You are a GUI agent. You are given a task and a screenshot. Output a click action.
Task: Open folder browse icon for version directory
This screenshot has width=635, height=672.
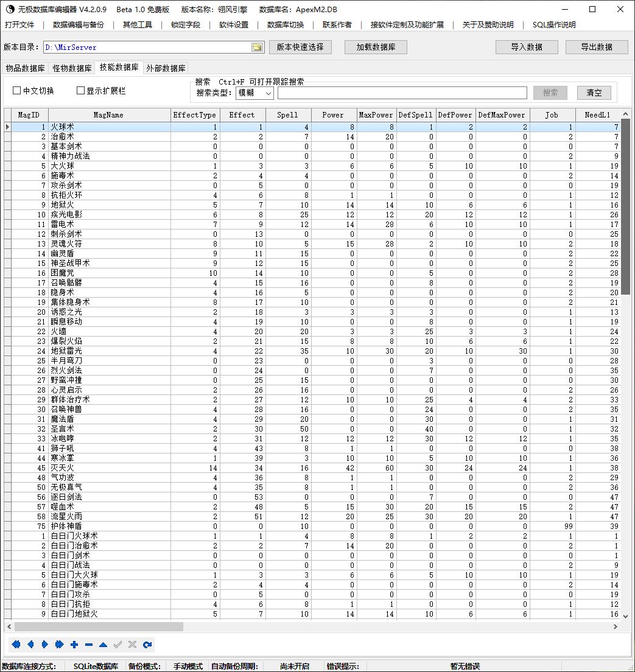pyautogui.click(x=258, y=47)
